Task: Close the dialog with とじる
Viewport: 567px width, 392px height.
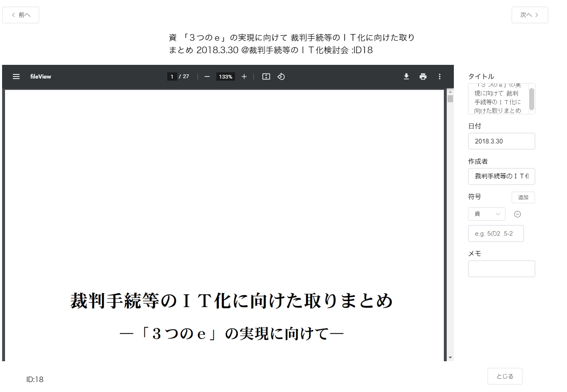Action: tap(505, 376)
